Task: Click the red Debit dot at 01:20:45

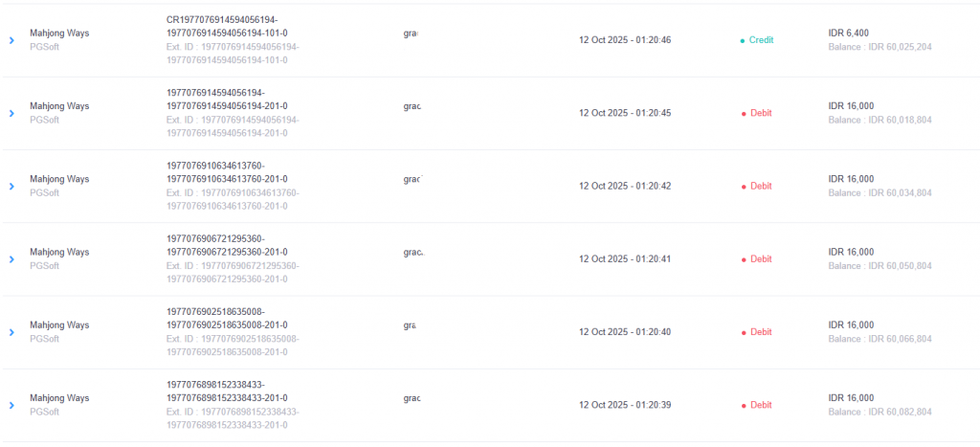Action: (x=744, y=114)
